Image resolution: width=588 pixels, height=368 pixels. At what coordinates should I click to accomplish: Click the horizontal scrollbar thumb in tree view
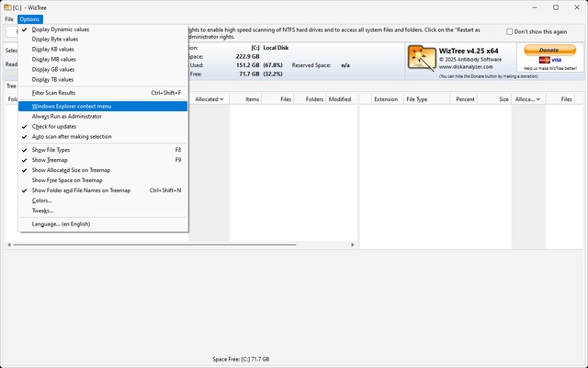coord(154,245)
